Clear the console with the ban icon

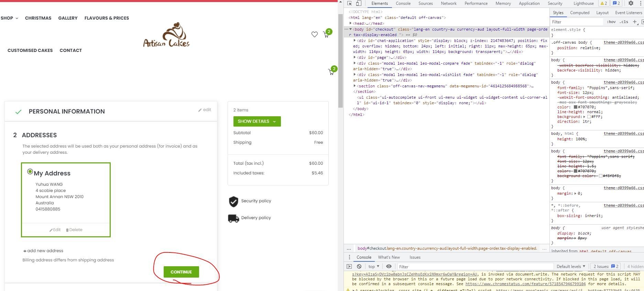click(359, 266)
